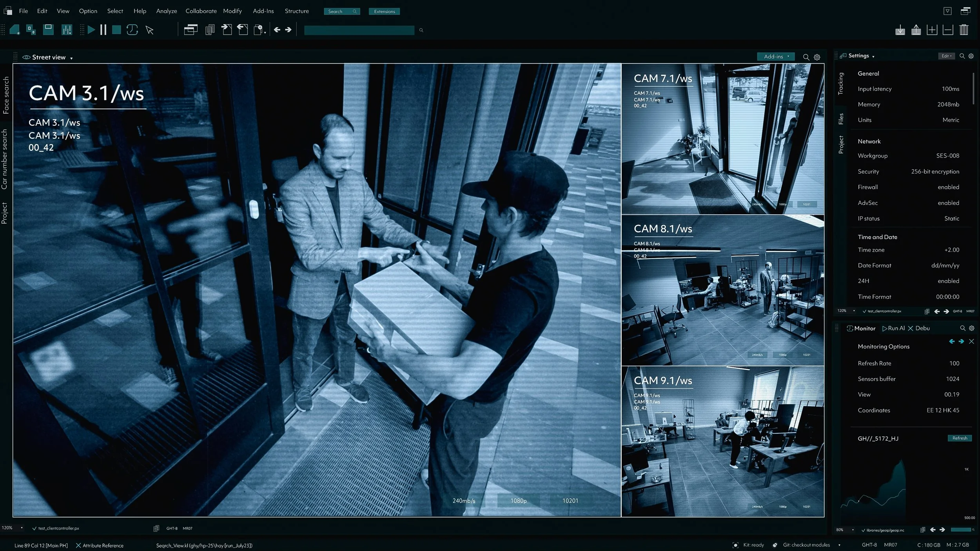
Task: Open the Add-ins dropdown button
Action: tap(776, 56)
